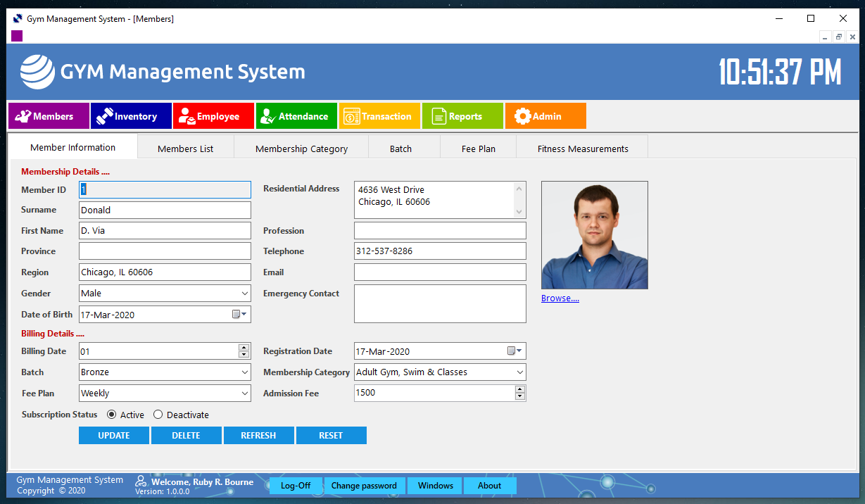865x504 pixels.
Task: Select the Active subscription status
Action: [112, 415]
